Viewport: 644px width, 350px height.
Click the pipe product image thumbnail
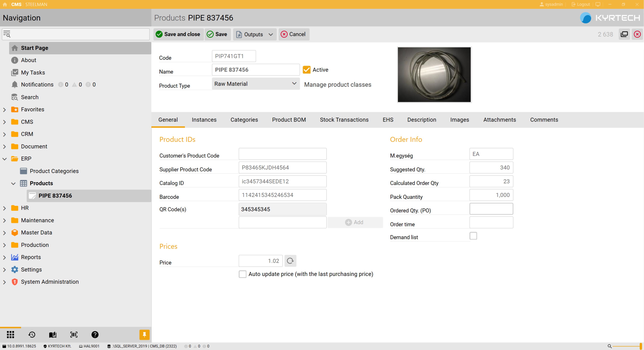pos(434,75)
